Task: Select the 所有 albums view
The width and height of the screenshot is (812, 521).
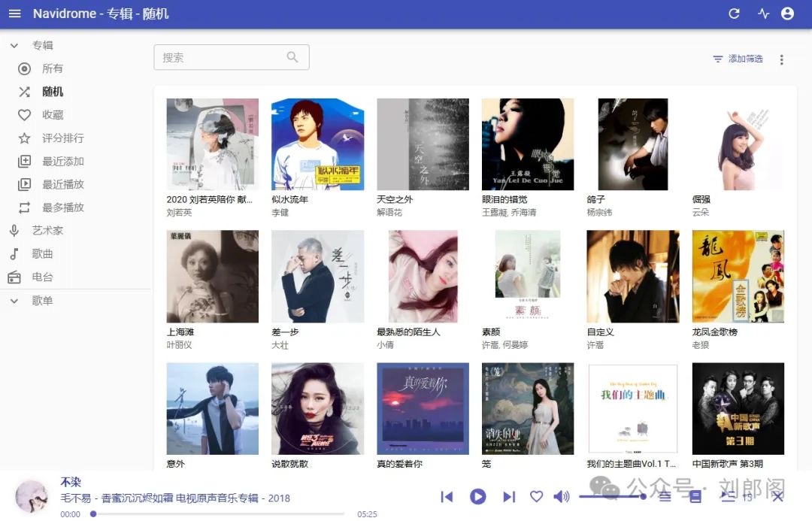Action: [x=52, y=68]
